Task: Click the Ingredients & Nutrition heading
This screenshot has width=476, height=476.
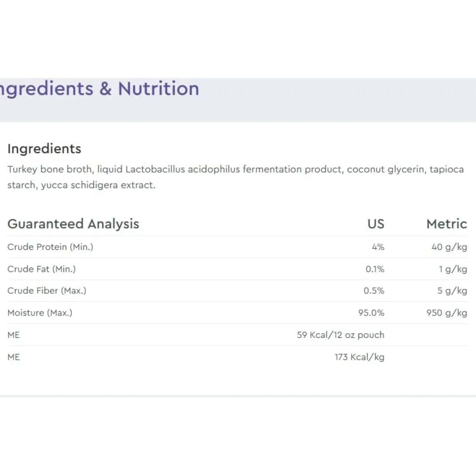Action: coord(99,89)
